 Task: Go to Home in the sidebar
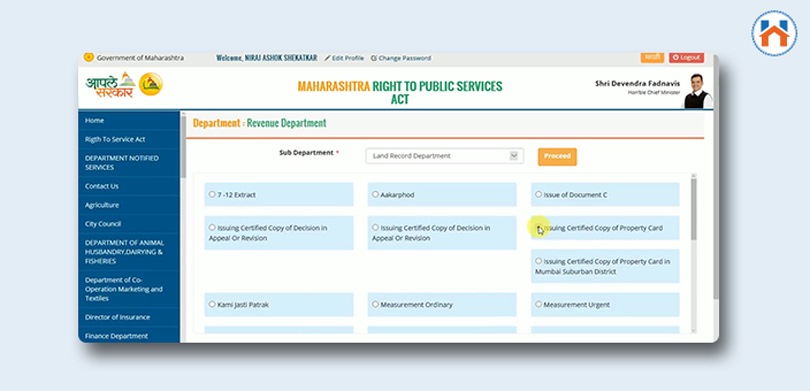tap(129, 120)
